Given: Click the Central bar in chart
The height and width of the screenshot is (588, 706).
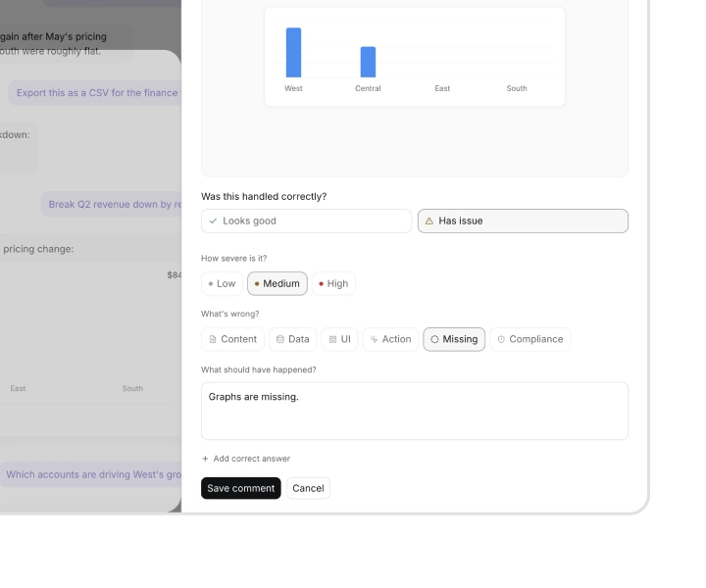Looking at the screenshot, I should pyautogui.click(x=368, y=62).
